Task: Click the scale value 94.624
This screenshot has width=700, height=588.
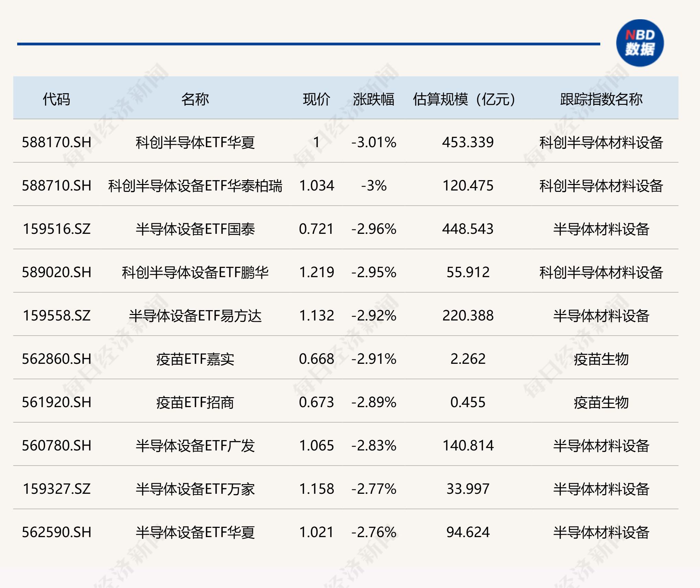Action: (468, 532)
